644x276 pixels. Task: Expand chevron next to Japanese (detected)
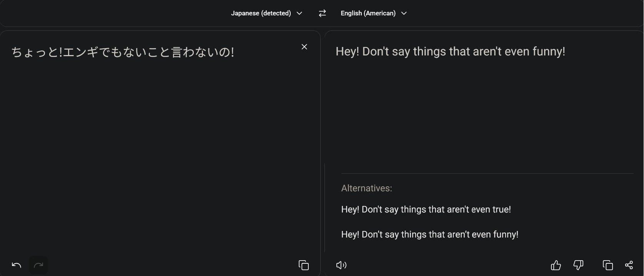click(300, 13)
